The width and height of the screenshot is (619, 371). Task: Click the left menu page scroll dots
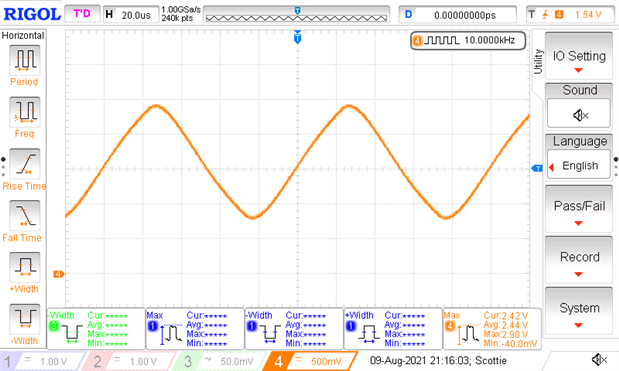click(x=3, y=167)
